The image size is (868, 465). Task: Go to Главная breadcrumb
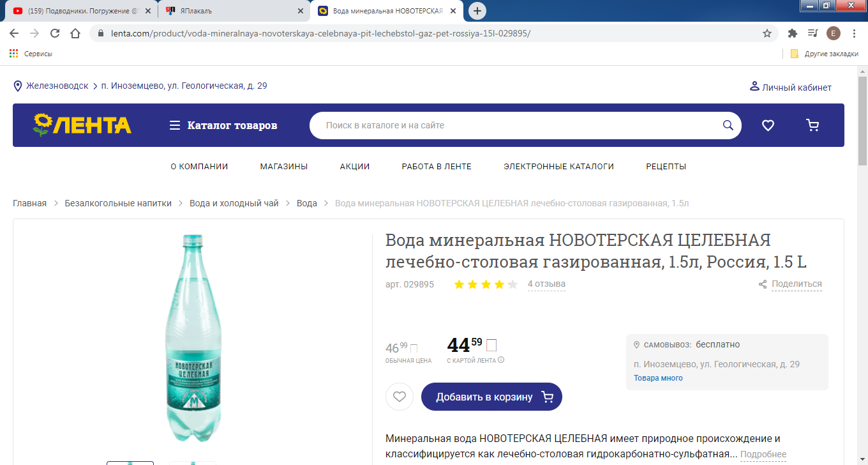[29, 203]
